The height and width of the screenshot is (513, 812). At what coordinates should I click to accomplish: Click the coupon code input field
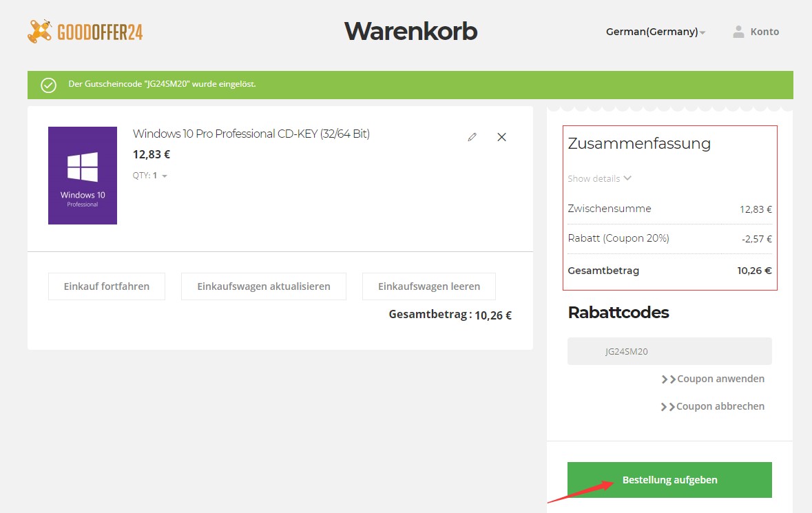669,351
